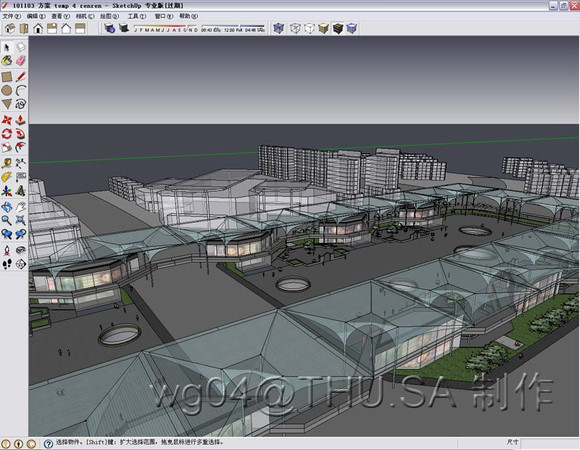The image size is (580, 450).
Task: Open the 绘图 (Draw) menu
Action: 109,16
